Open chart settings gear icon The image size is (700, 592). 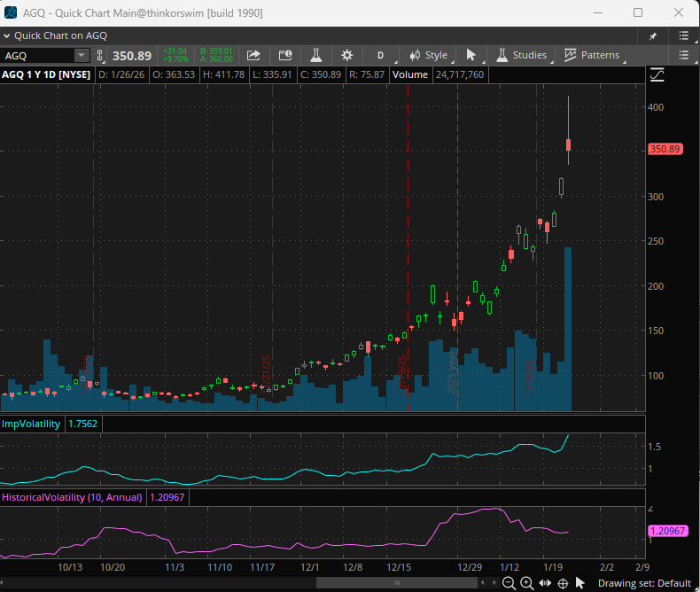pos(346,55)
